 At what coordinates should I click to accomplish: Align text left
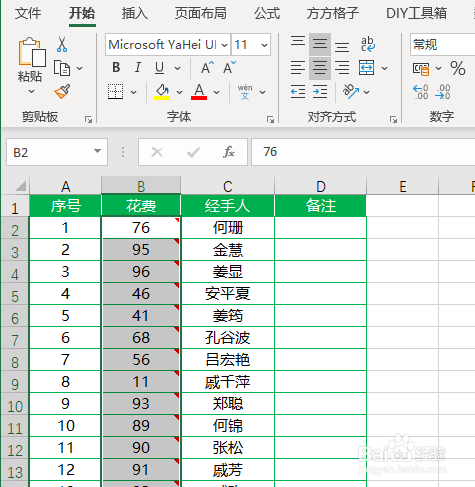pos(298,68)
